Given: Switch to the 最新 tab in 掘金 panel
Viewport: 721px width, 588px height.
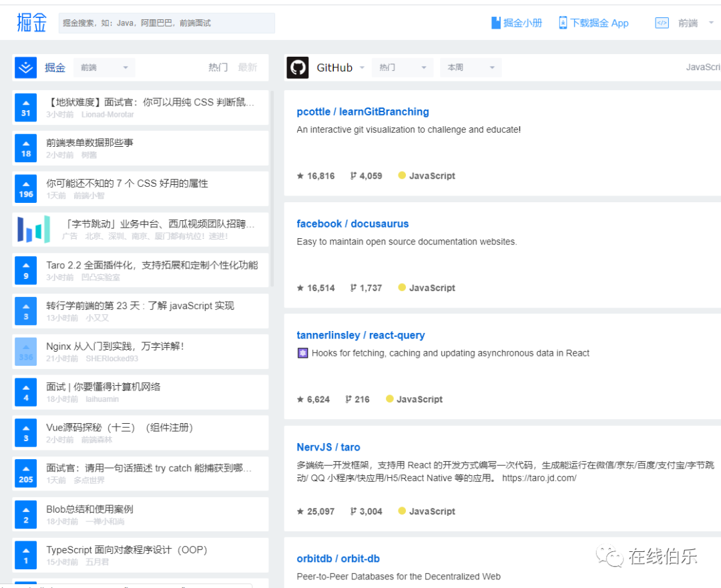Looking at the screenshot, I should tap(248, 67).
